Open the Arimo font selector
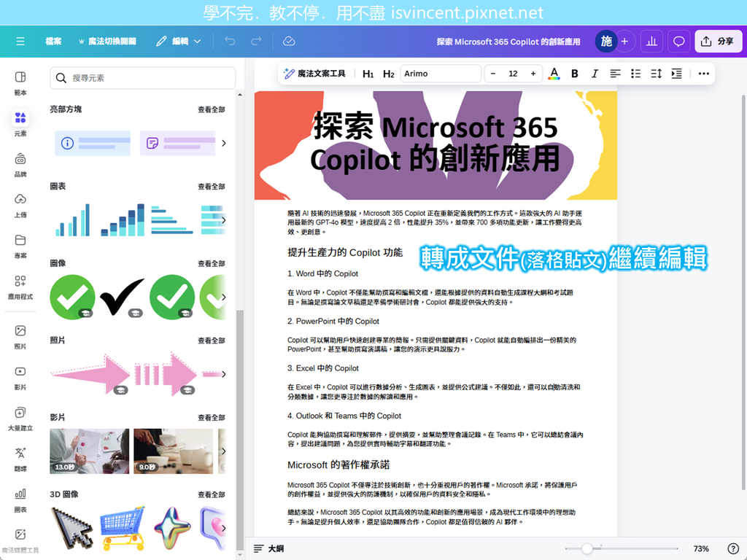Screen dimensions: 747x560 coord(441,74)
